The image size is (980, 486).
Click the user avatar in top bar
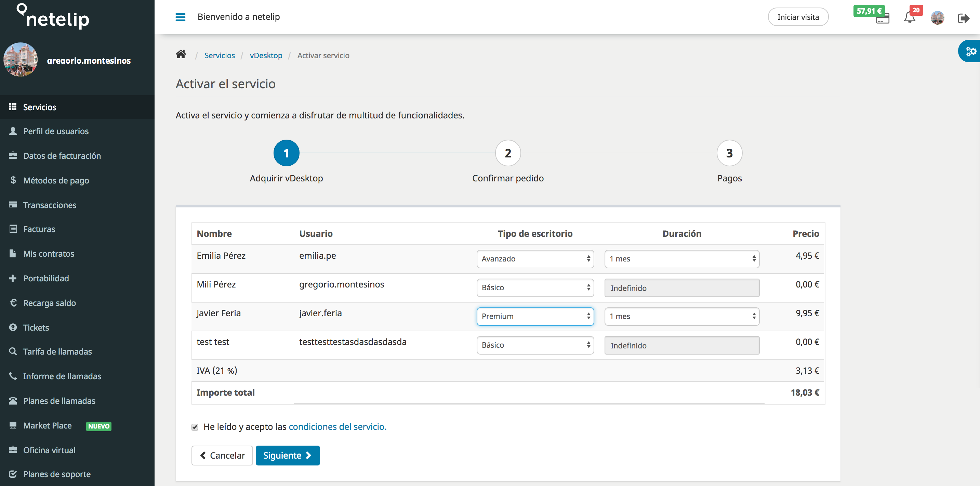(937, 17)
